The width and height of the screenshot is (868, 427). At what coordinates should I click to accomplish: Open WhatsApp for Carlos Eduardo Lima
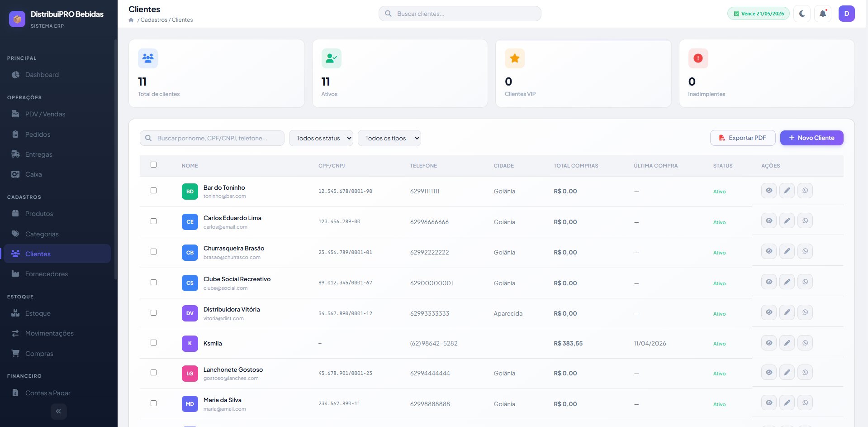[805, 221]
